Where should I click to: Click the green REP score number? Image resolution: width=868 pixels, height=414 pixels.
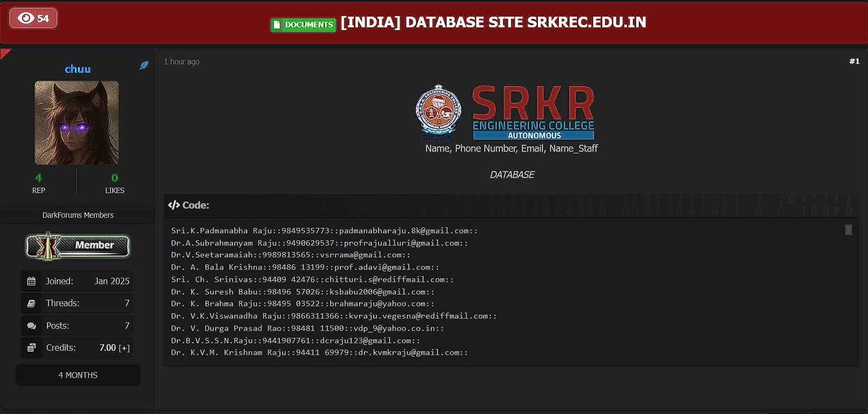[x=38, y=178]
